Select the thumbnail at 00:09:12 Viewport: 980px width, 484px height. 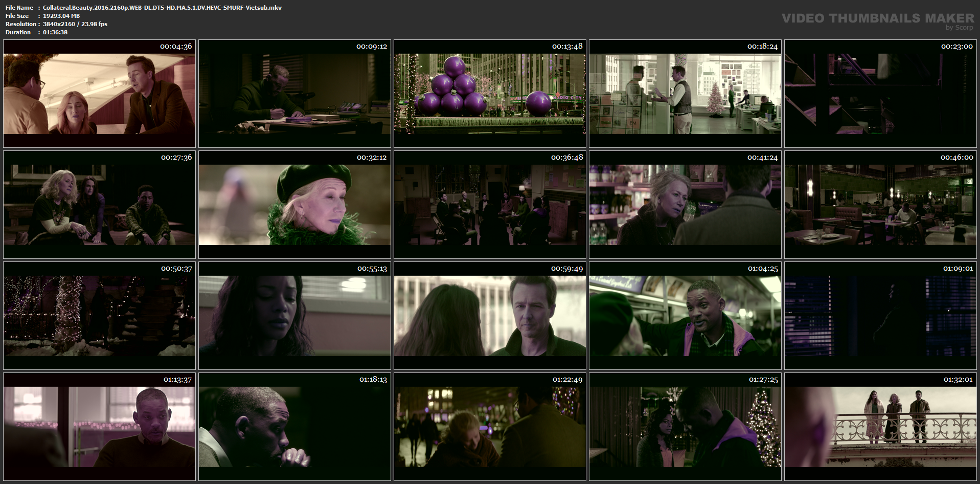point(294,94)
